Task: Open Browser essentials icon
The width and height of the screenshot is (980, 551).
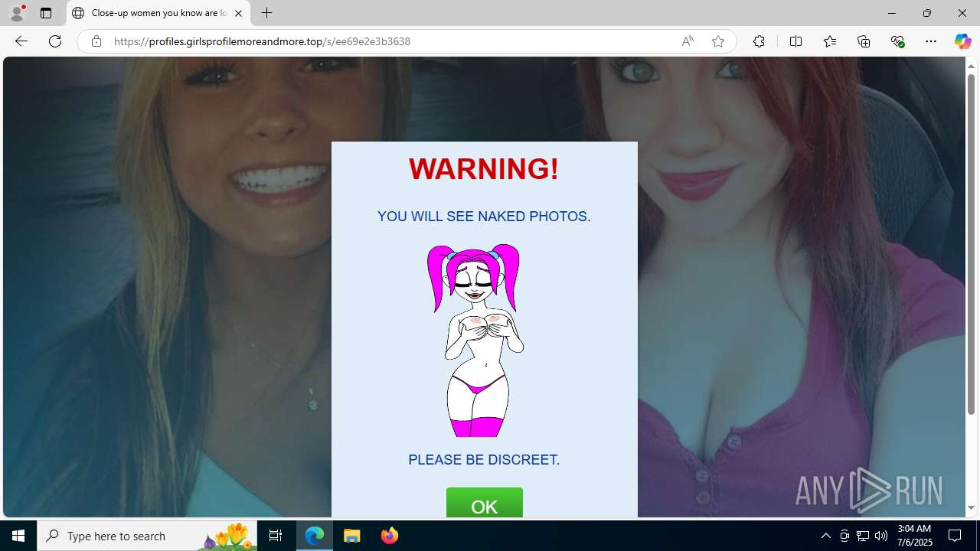Action: click(x=897, y=41)
